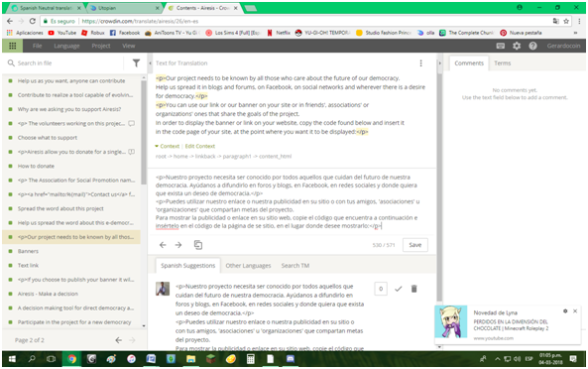Viewport: 588px width, 369px height.
Task: Open Chrome from the taskbar
Action: [71, 359]
